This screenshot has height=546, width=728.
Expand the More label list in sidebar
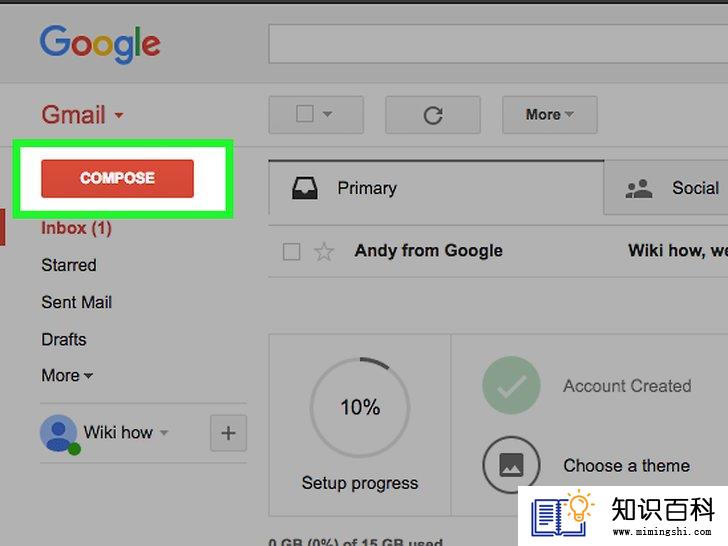pyautogui.click(x=67, y=375)
